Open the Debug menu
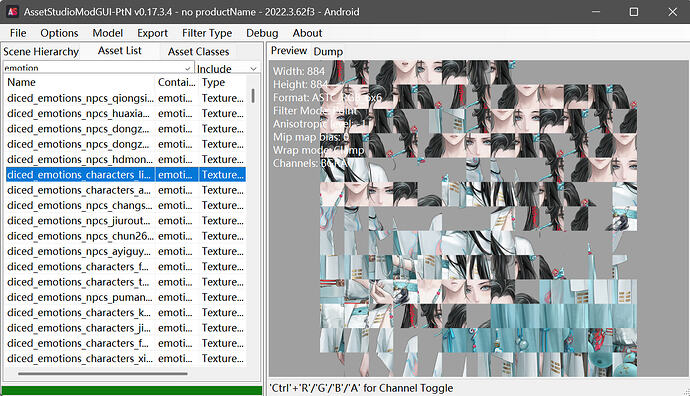The width and height of the screenshot is (690, 396). (x=262, y=33)
